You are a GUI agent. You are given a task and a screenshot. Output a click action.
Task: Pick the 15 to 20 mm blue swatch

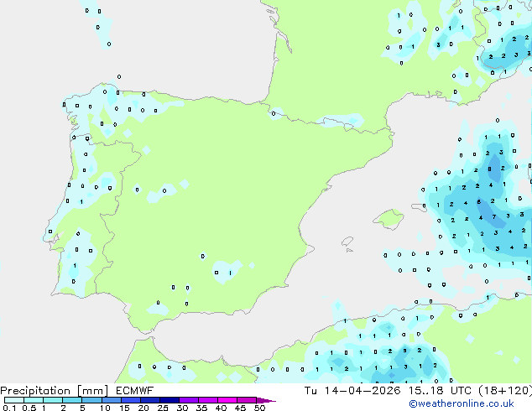[130, 400]
